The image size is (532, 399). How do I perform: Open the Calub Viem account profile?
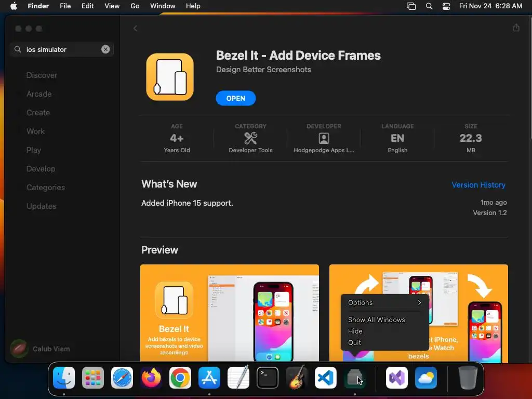click(x=40, y=349)
